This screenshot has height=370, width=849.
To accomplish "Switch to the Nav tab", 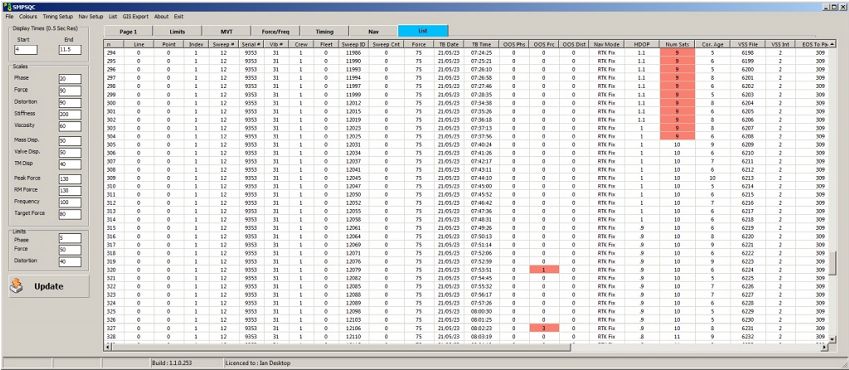I will pos(373,31).
